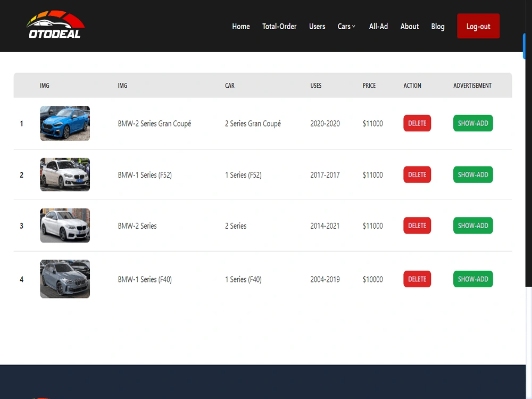Screen dimensions: 532x399
Task: Delete the 2014-2021 BMW-2 Series listing
Action: click(x=417, y=226)
